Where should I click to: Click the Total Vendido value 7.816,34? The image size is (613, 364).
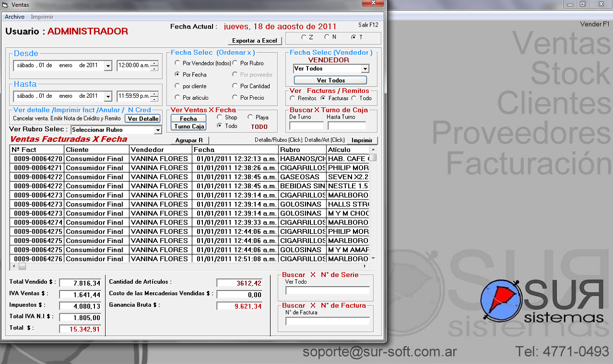pos(80,283)
